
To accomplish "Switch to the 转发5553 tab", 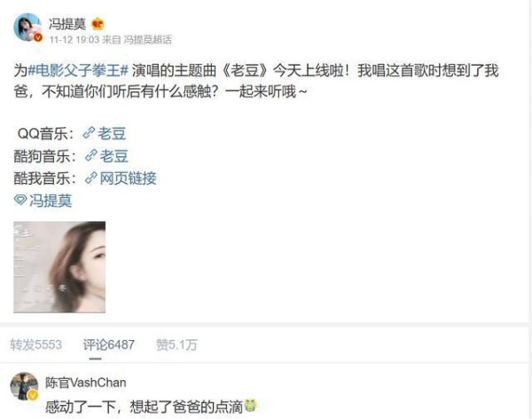I will 36,344.
